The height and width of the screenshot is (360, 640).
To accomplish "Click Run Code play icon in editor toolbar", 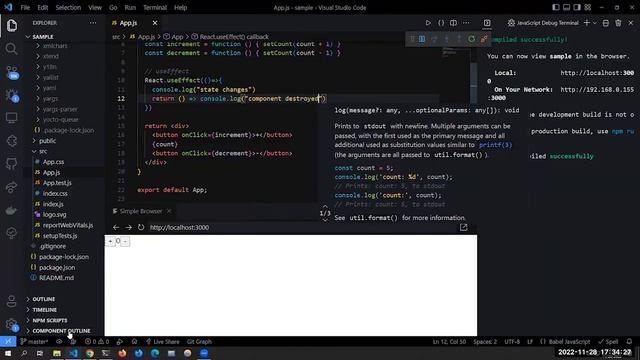I will 428,23.
